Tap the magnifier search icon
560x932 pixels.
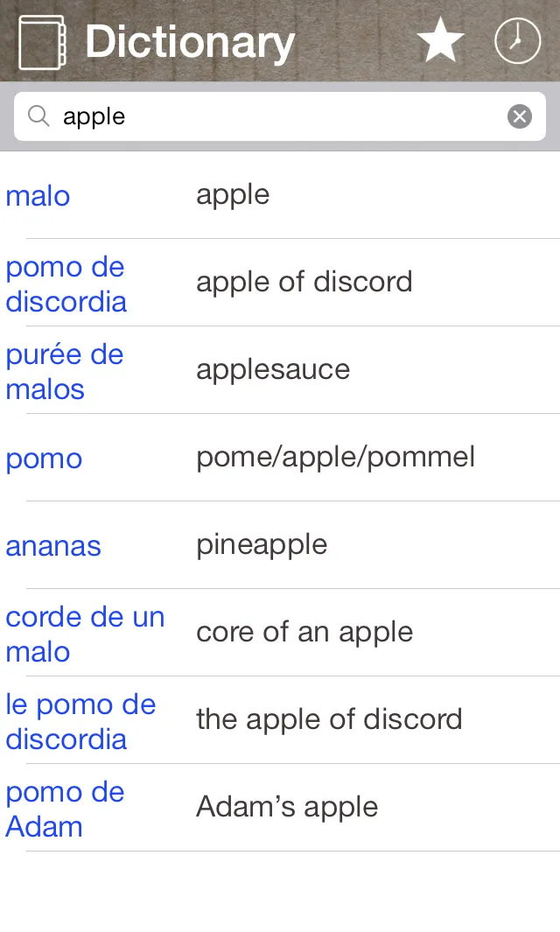coord(38,116)
